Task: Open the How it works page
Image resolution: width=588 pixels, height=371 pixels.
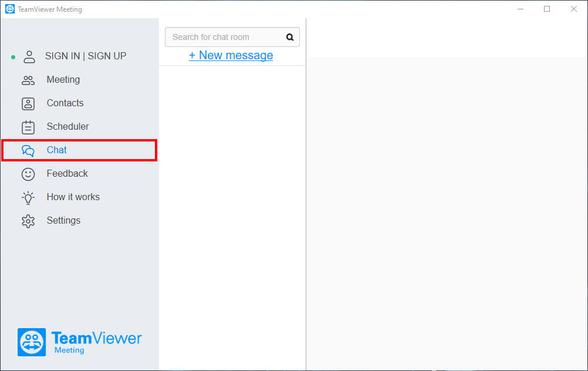Action: click(73, 197)
